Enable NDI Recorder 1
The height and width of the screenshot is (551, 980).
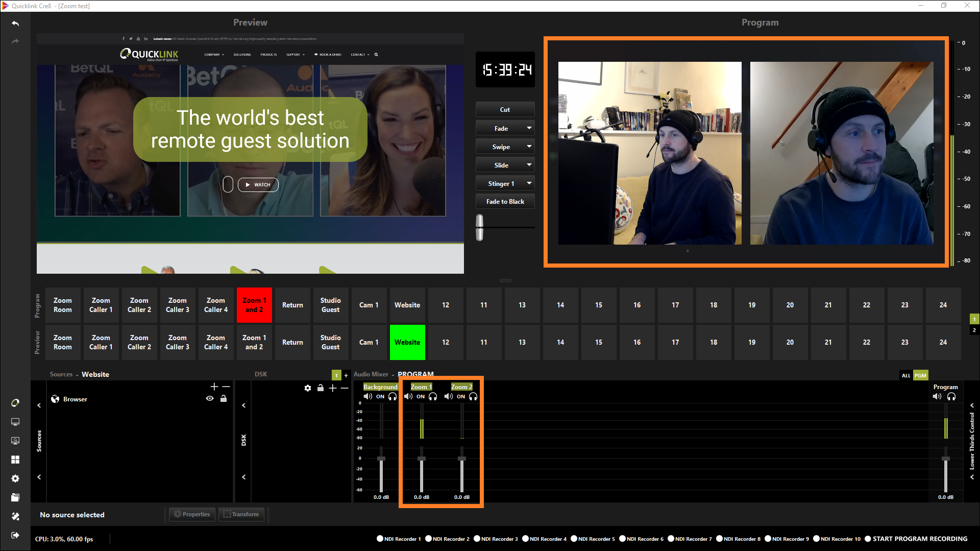click(x=380, y=539)
